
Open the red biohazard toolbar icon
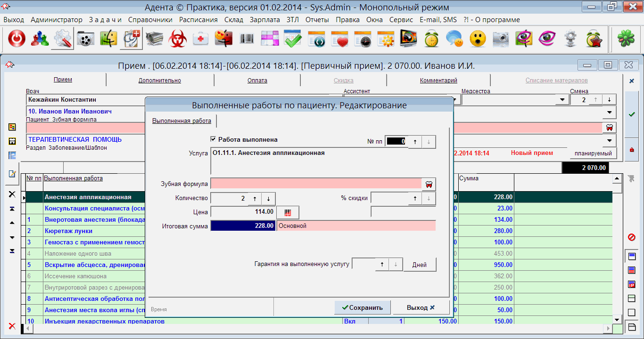178,39
